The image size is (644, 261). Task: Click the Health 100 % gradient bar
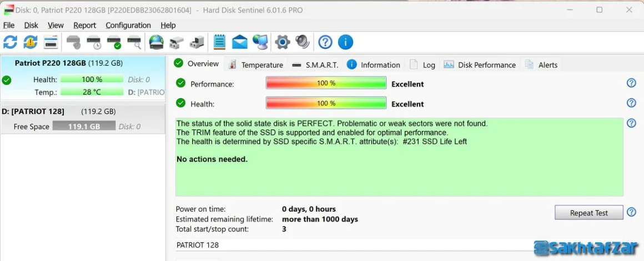coord(326,103)
